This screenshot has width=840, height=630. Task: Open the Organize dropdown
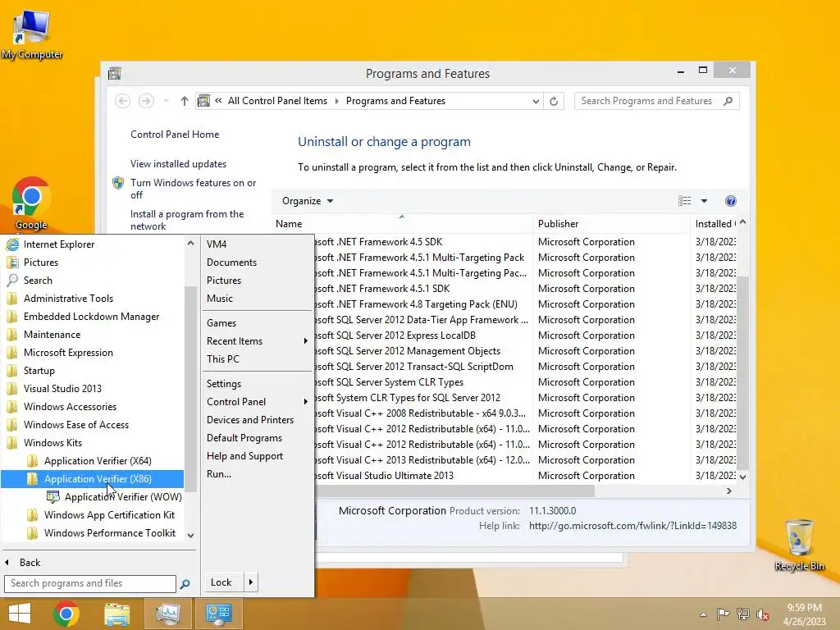tap(308, 201)
